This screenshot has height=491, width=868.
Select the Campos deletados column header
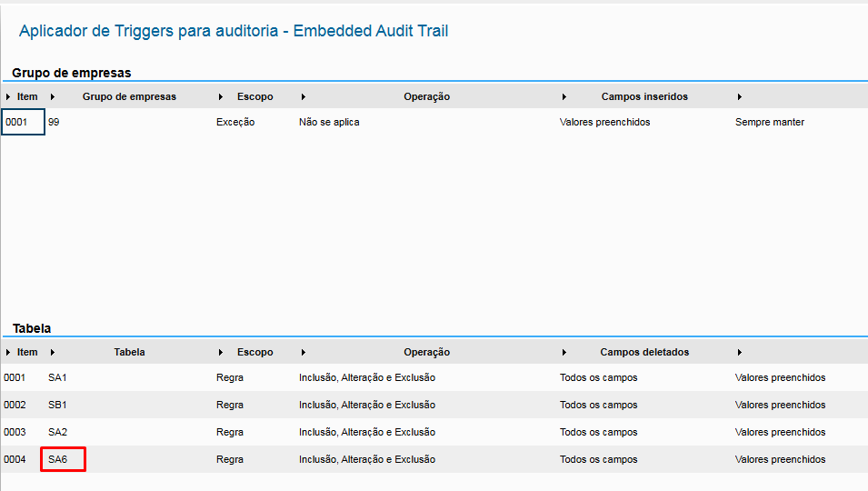[644, 352]
